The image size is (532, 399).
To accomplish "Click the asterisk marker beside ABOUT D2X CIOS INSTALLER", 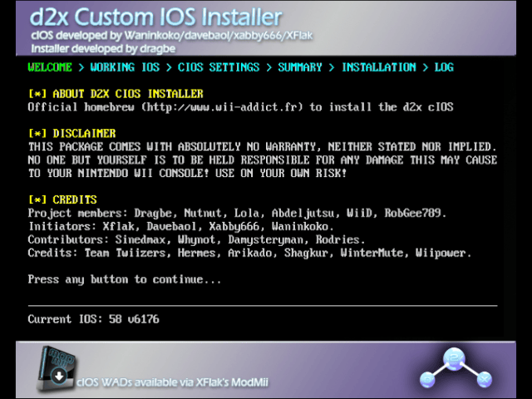I will [x=37, y=94].
